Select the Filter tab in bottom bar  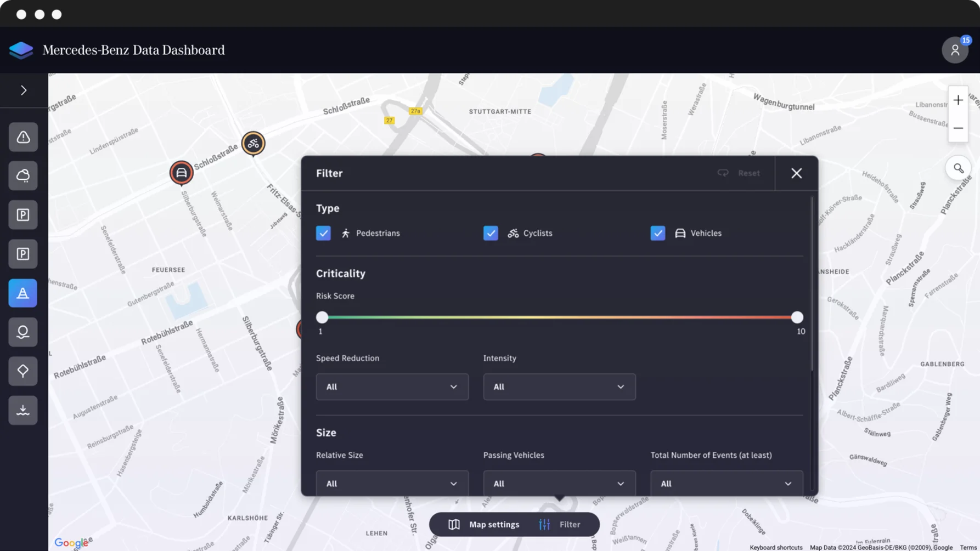point(560,525)
